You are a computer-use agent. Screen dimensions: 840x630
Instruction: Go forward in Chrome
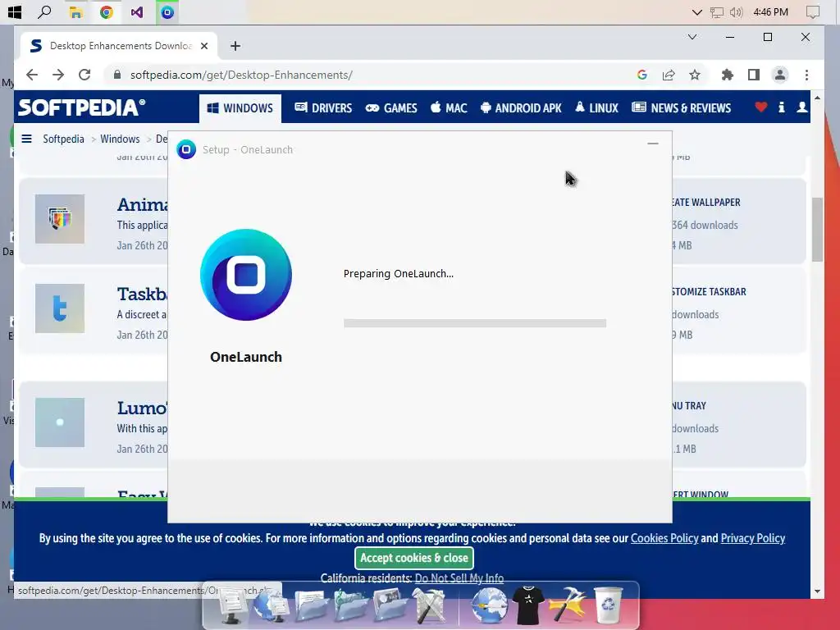click(x=58, y=75)
